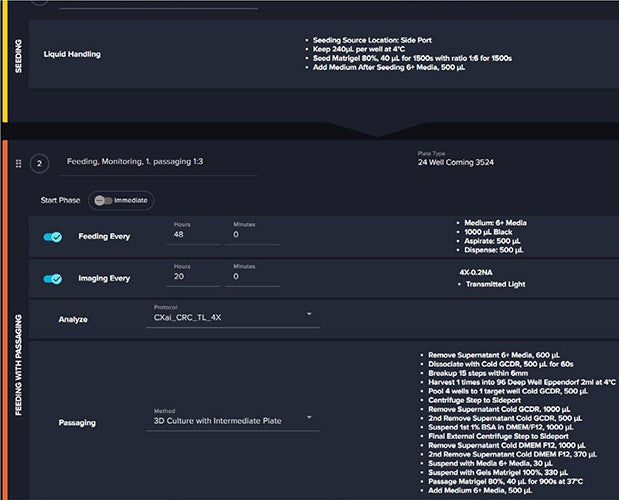Click the Feeding Every label
The height and width of the screenshot is (500, 619).
pos(104,236)
